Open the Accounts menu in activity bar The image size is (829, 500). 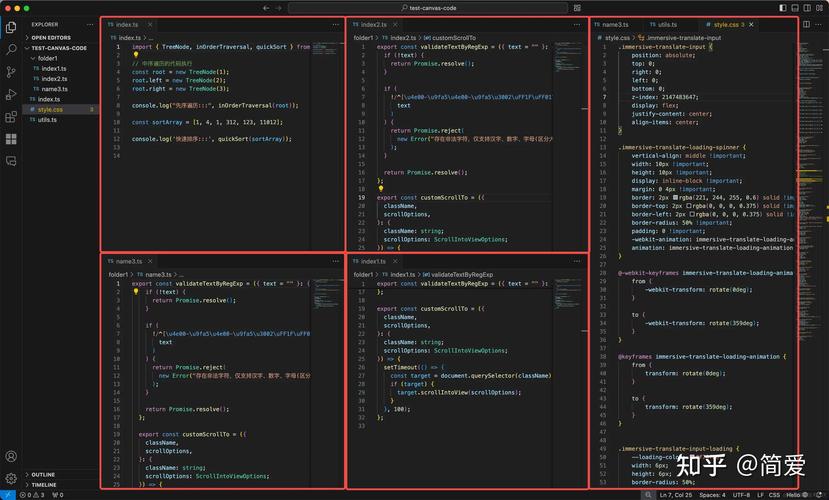coord(11,456)
